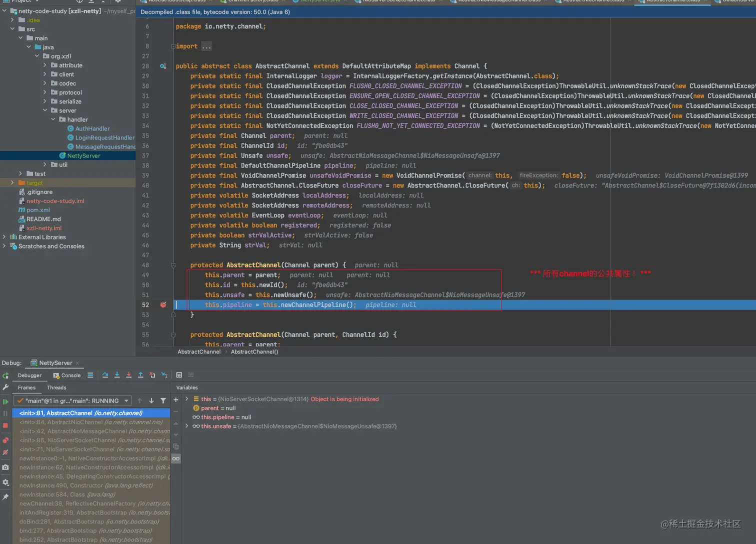
Task: Open README.md file
Action: point(43,219)
